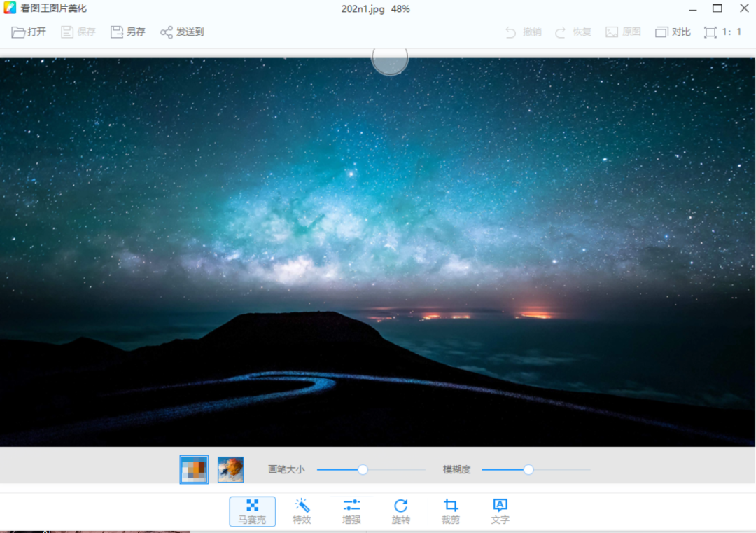The height and width of the screenshot is (533, 756).
Task: Choose the pixelated mosaic style thumbnail
Action: click(194, 469)
